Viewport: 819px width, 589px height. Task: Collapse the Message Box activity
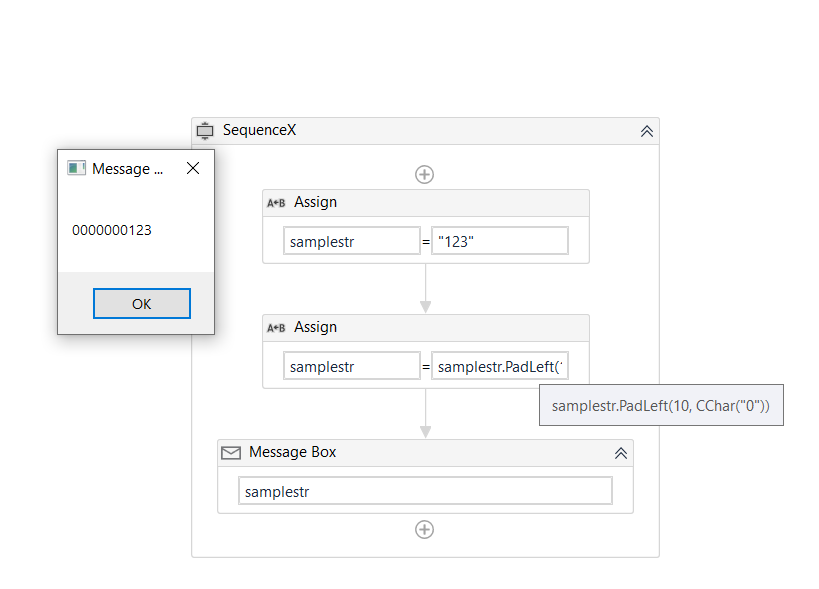coord(620,453)
